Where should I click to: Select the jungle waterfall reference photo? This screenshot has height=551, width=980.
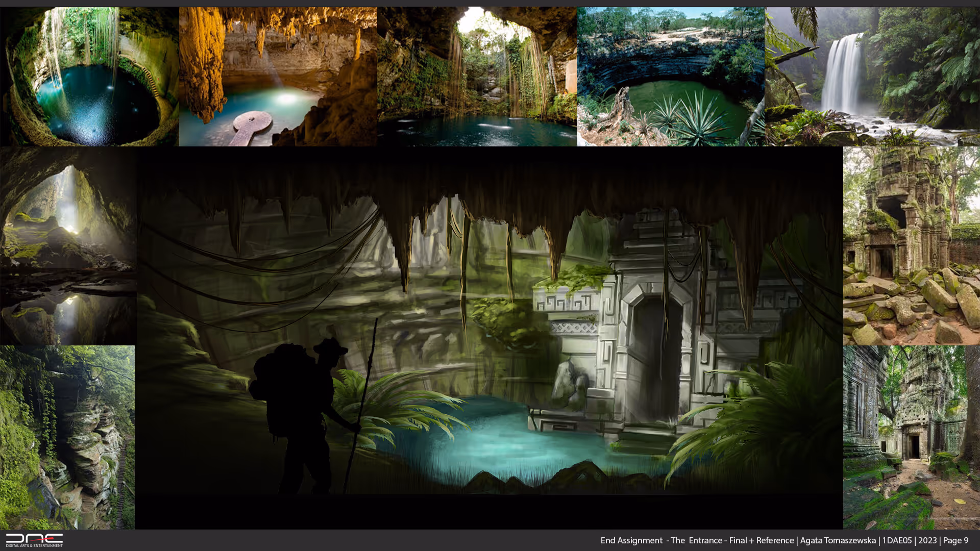(872, 77)
